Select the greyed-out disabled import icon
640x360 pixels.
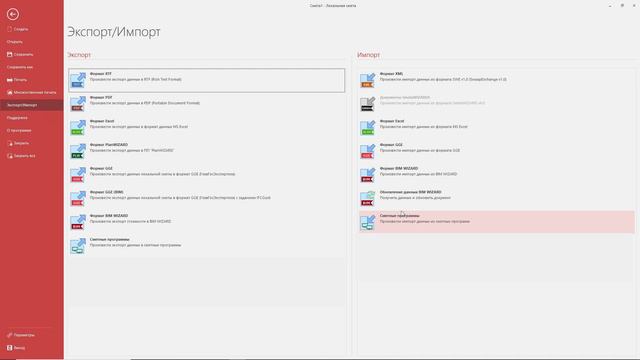coord(368,104)
